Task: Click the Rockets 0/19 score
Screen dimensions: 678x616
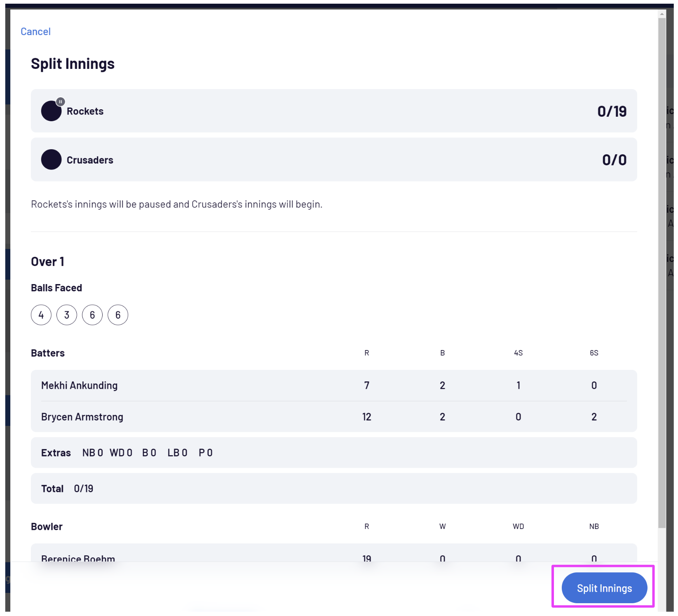Action: click(x=612, y=111)
